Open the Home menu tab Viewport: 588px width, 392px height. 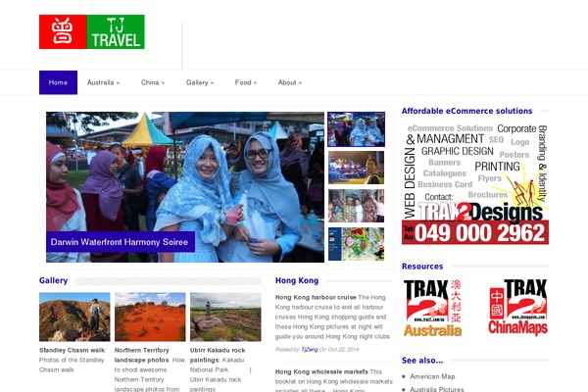[x=58, y=82]
